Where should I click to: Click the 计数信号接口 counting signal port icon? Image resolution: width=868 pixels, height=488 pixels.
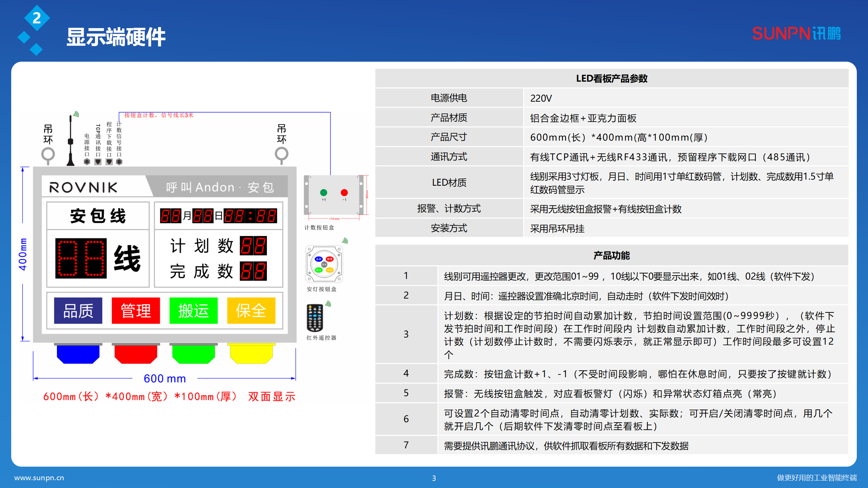point(119,162)
